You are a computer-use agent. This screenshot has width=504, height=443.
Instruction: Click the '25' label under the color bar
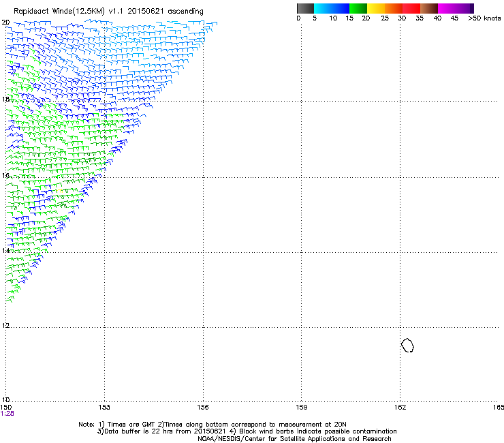(385, 18)
